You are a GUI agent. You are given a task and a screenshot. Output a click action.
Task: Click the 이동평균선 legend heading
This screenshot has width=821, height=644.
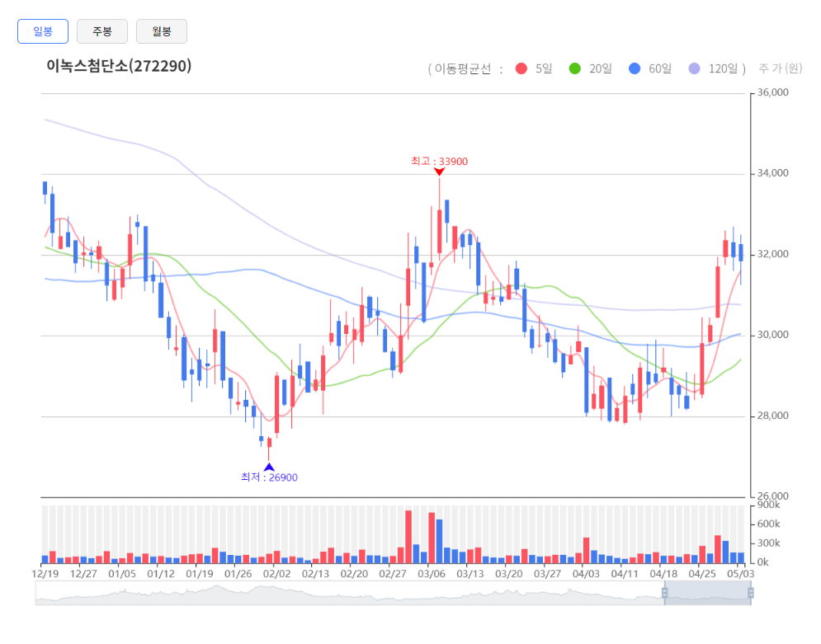tap(463, 69)
